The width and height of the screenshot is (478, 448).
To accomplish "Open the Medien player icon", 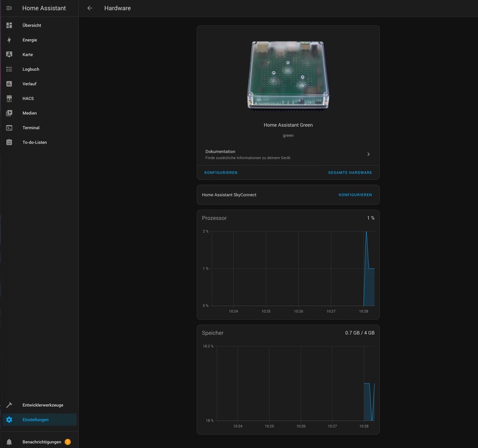I will [x=9, y=113].
